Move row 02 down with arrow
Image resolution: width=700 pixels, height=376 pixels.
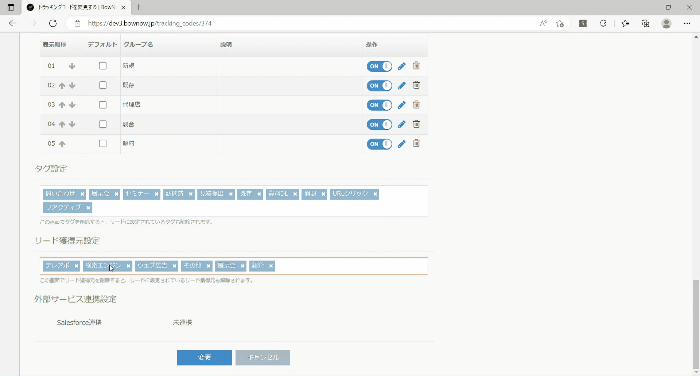(x=72, y=86)
